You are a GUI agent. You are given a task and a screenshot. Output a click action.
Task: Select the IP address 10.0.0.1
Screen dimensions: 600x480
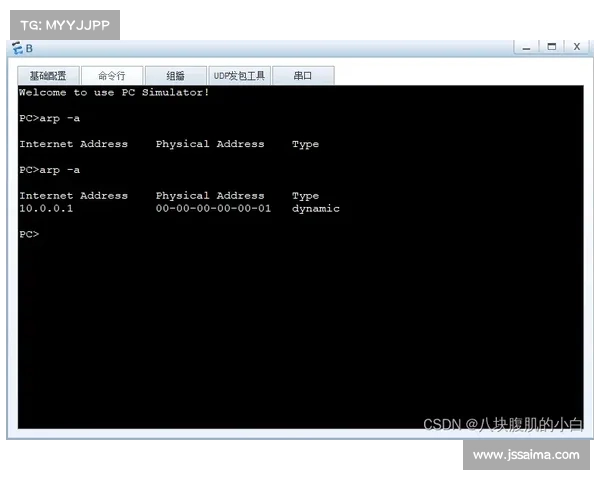point(46,208)
